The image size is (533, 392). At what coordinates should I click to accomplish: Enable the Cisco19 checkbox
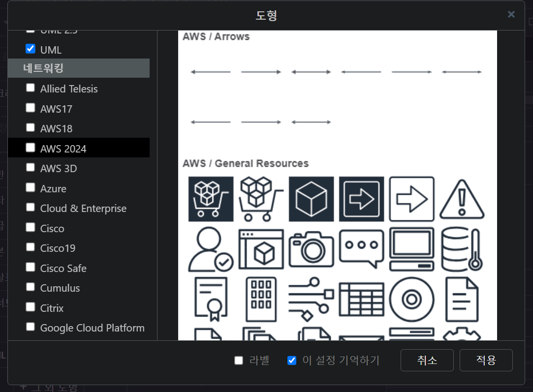click(x=31, y=247)
